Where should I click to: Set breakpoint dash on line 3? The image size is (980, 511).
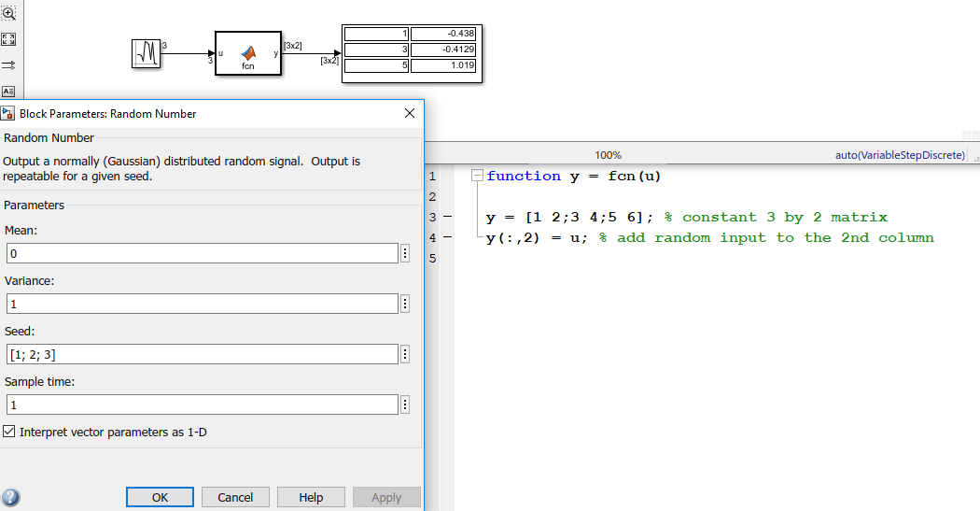tap(447, 217)
